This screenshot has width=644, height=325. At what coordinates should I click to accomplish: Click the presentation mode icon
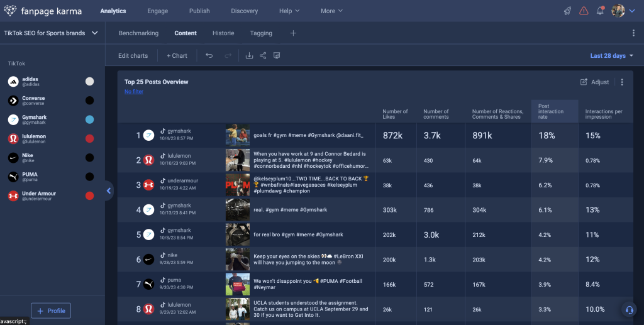click(277, 56)
